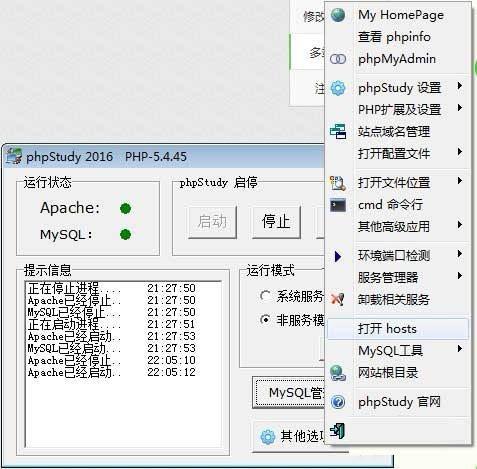Expand the 打开文件位置 submenu arrow
This screenshot has width=477, height=469.
460,181
